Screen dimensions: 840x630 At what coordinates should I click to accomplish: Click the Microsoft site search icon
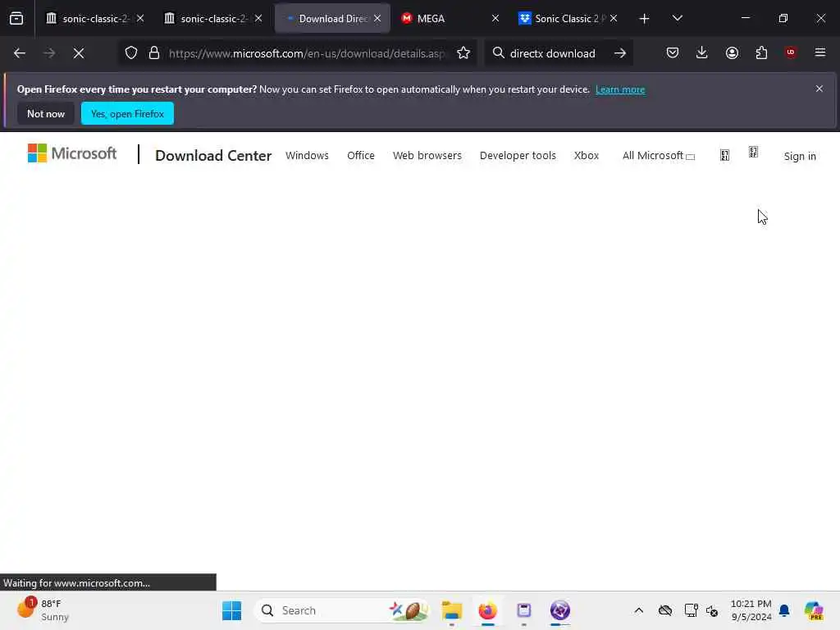[x=725, y=155]
